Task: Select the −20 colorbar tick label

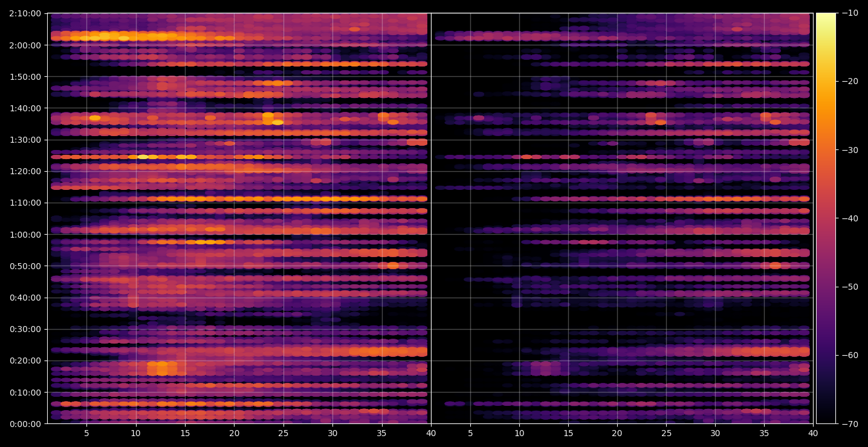Action: point(850,82)
